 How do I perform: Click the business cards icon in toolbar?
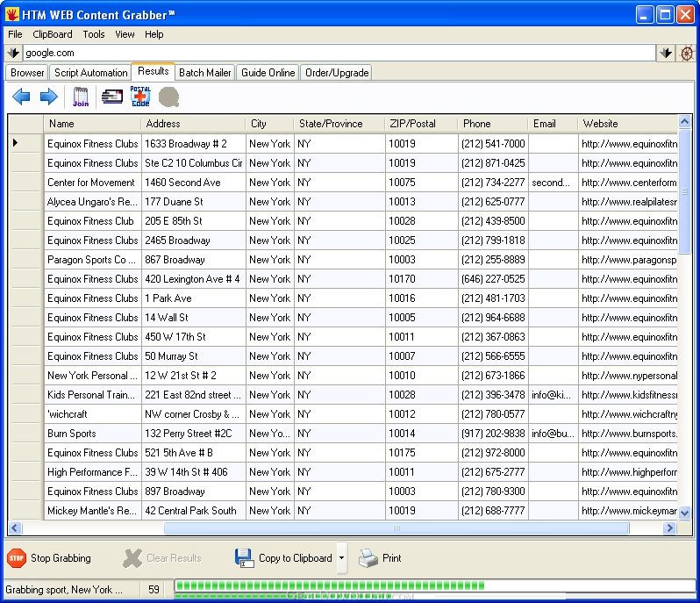(x=112, y=97)
